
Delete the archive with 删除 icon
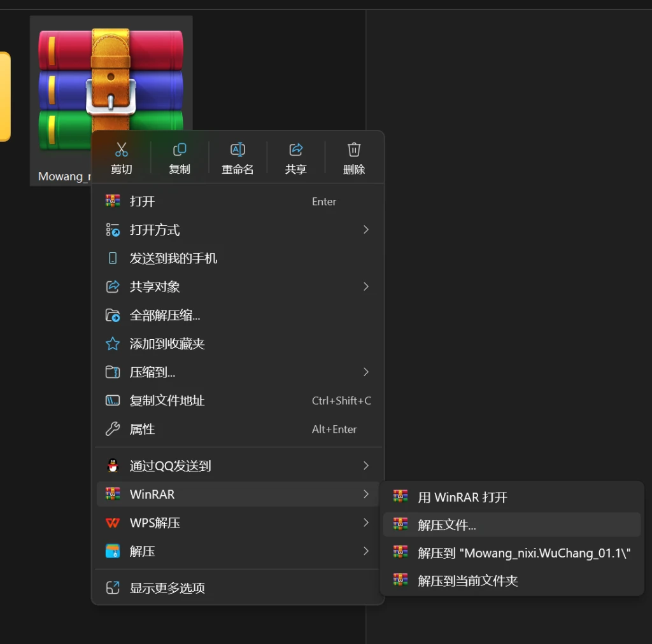353,157
